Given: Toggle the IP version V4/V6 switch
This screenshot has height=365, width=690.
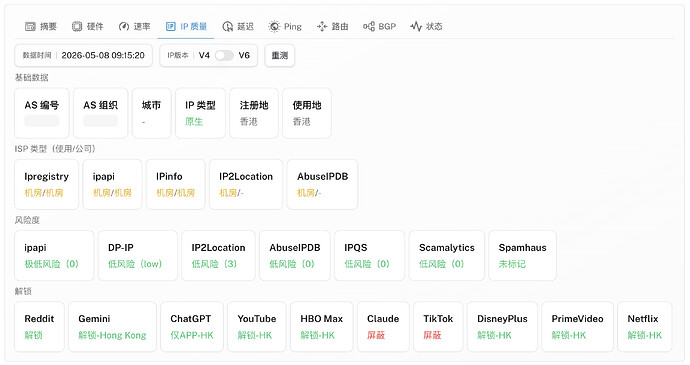Looking at the screenshot, I should coord(224,55).
